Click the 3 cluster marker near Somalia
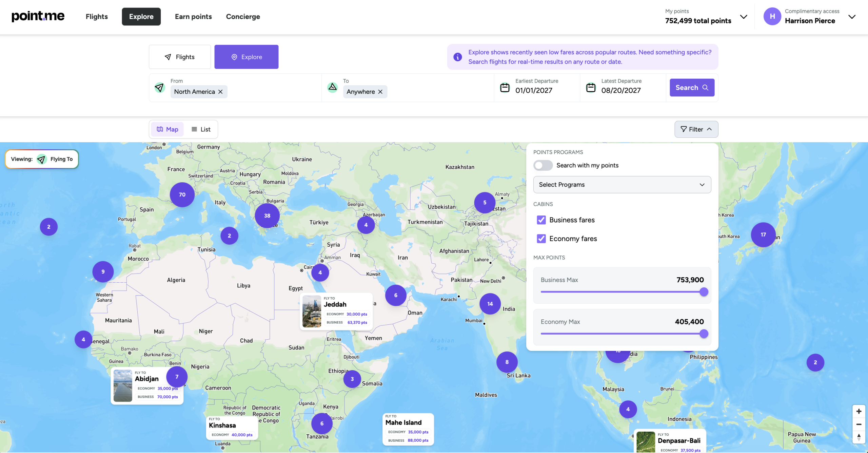This screenshot has height=453, width=868. (352, 379)
